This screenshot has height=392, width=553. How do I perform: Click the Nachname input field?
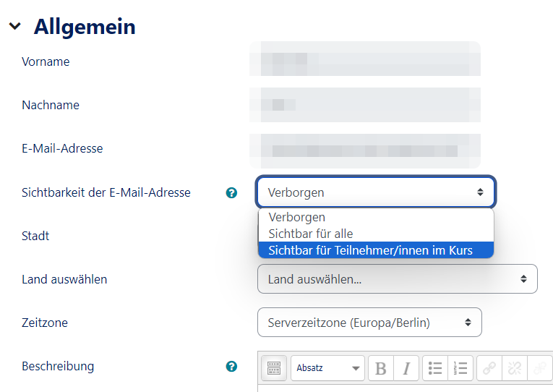pyautogui.click(x=365, y=105)
